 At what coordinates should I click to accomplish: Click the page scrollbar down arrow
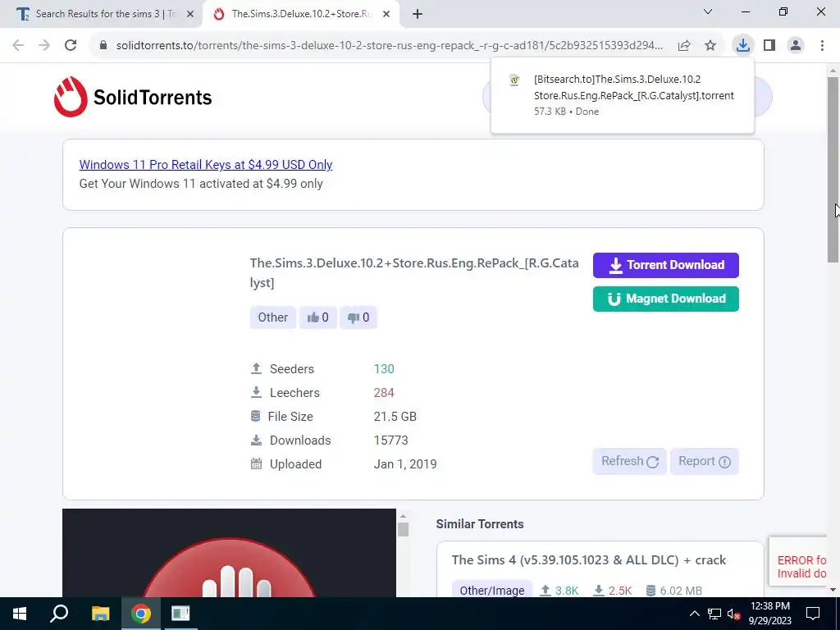[x=833, y=590]
